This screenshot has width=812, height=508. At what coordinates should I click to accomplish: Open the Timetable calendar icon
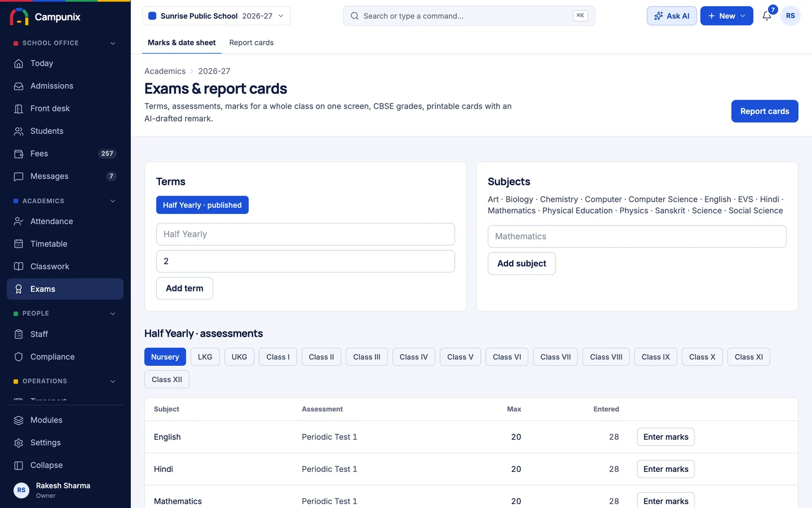(x=19, y=244)
